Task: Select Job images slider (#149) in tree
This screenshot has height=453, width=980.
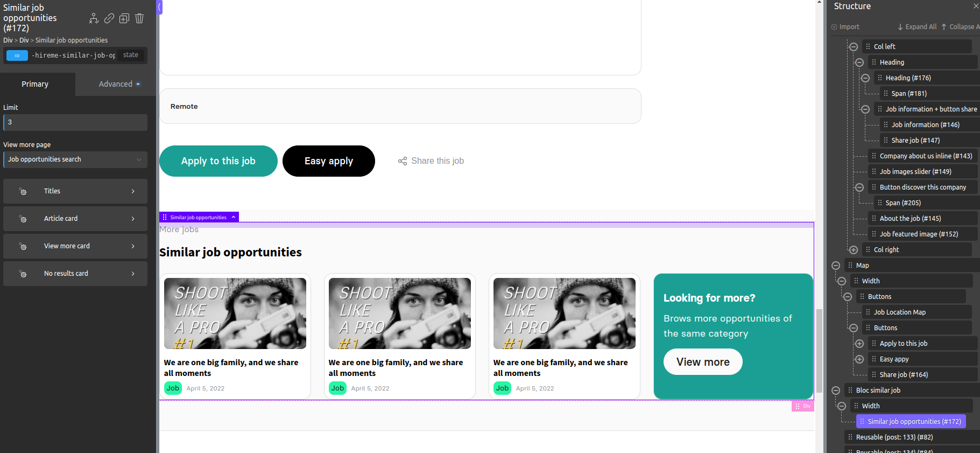Action: tap(915, 172)
